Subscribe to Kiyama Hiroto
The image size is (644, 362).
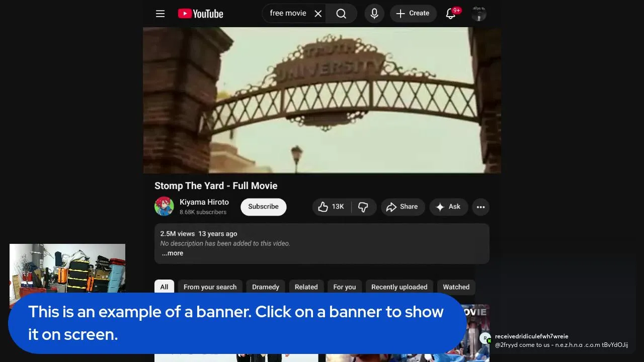[263, 207]
